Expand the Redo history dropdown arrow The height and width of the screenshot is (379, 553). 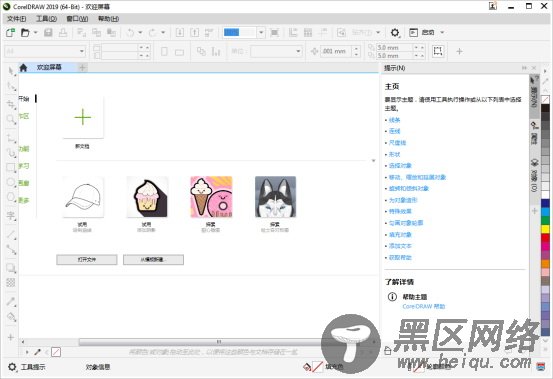pyautogui.click(x=163, y=33)
